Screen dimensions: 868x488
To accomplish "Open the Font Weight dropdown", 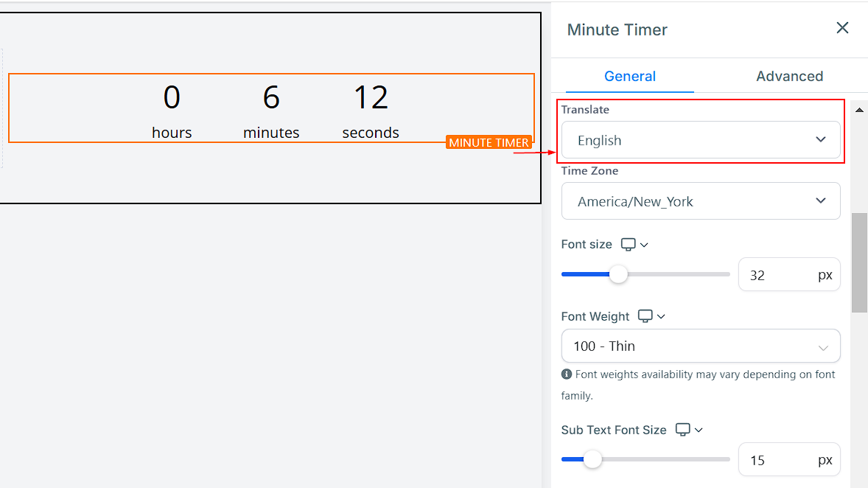I will 700,346.
